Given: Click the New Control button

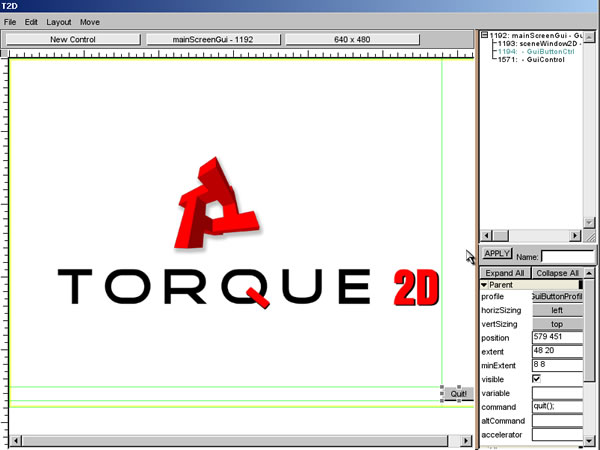Looking at the screenshot, I should tap(73, 39).
